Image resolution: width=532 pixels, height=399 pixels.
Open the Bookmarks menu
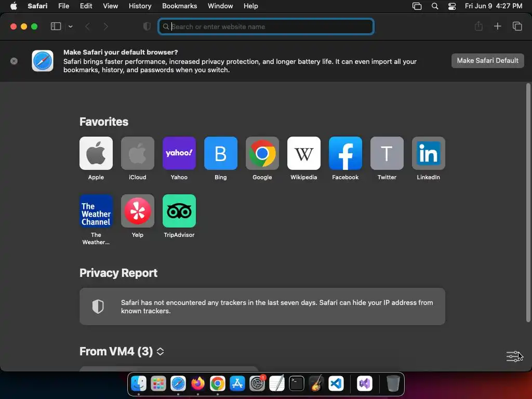179,6
